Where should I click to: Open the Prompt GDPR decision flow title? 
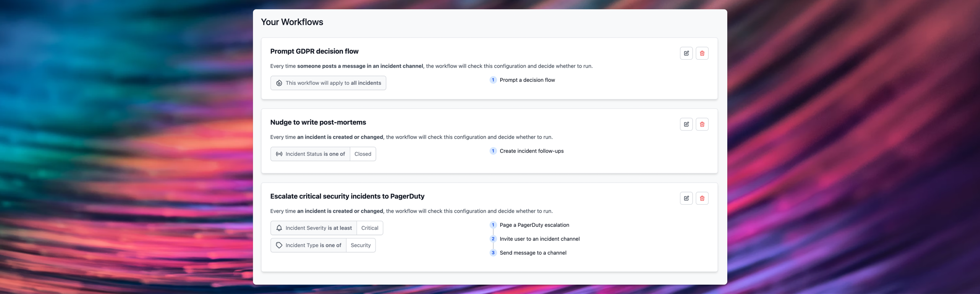click(x=314, y=51)
